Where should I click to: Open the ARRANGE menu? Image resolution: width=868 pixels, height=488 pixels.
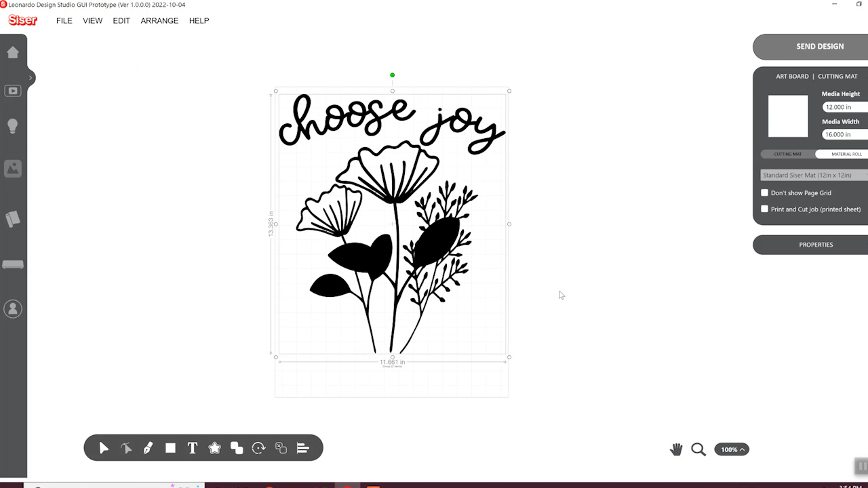click(159, 21)
